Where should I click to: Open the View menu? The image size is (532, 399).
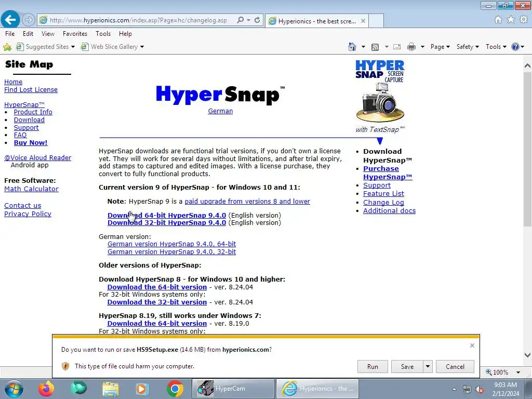pos(48,34)
